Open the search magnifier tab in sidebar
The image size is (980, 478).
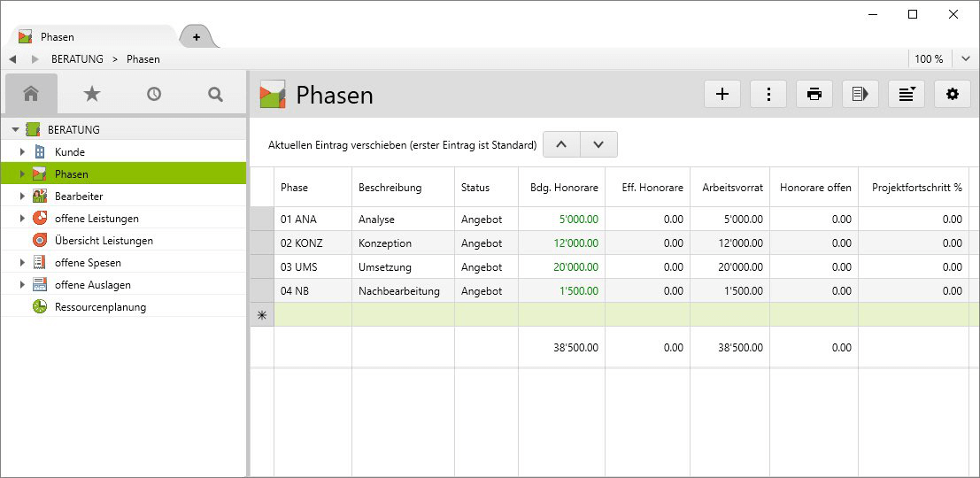[215, 94]
